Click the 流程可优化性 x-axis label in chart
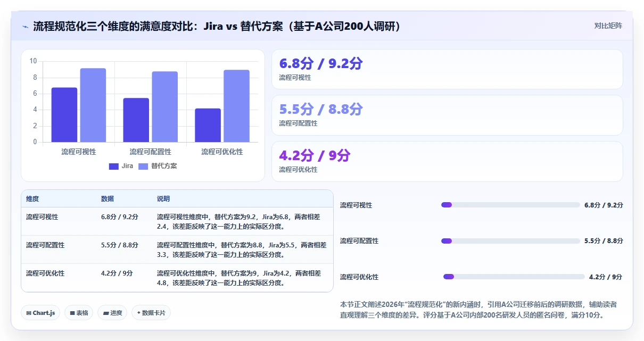The width and height of the screenshot is (644, 341). (x=222, y=152)
